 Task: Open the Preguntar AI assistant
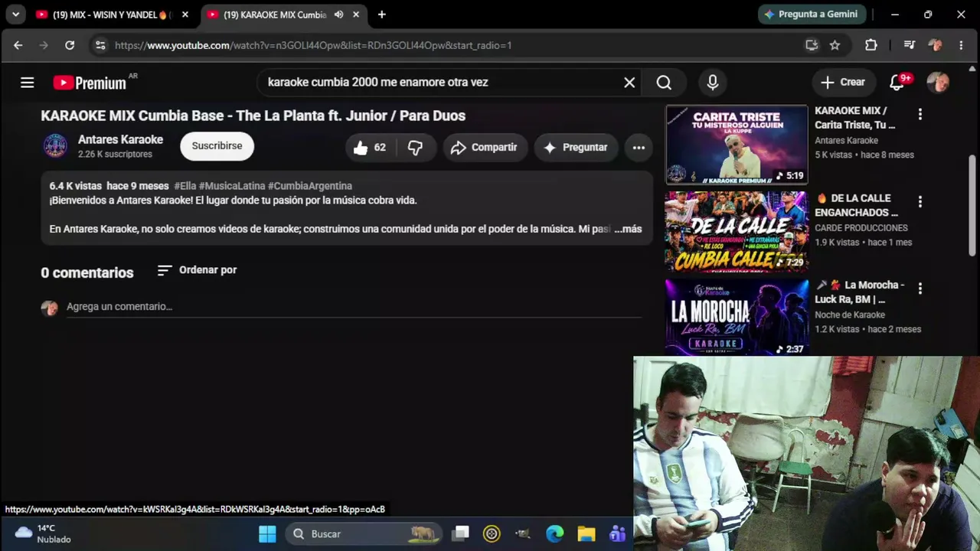point(576,148)
